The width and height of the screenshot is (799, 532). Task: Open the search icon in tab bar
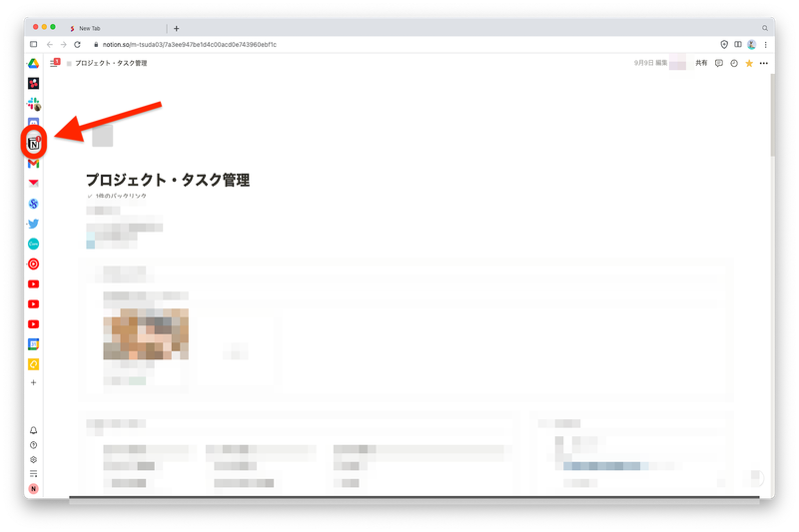tap(765, 28)
